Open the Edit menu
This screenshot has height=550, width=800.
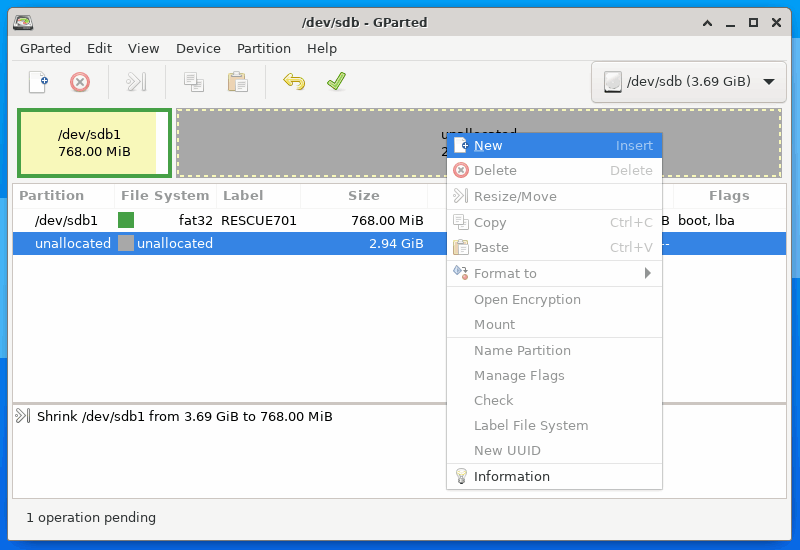tap(99, 48)
